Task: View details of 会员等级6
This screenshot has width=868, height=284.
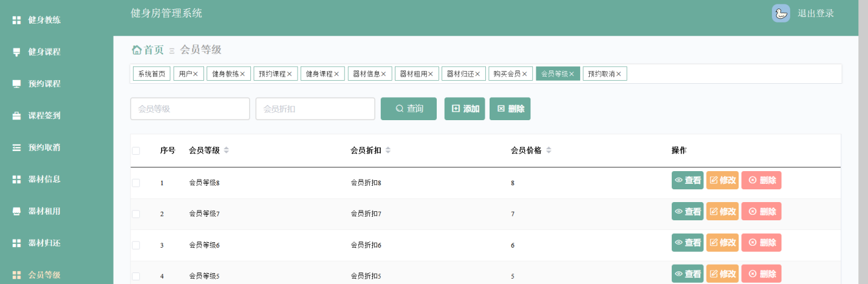Action: pyautogui.click(x=688, y=243)
